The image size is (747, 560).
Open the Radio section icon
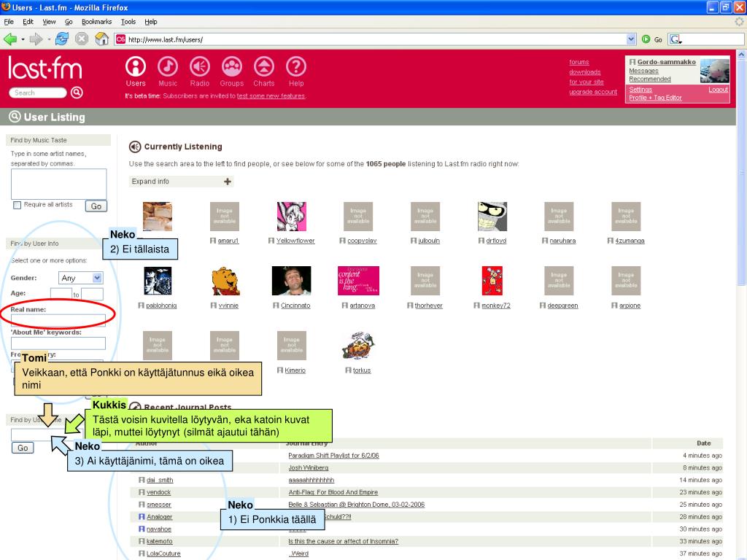click(200, 66)
